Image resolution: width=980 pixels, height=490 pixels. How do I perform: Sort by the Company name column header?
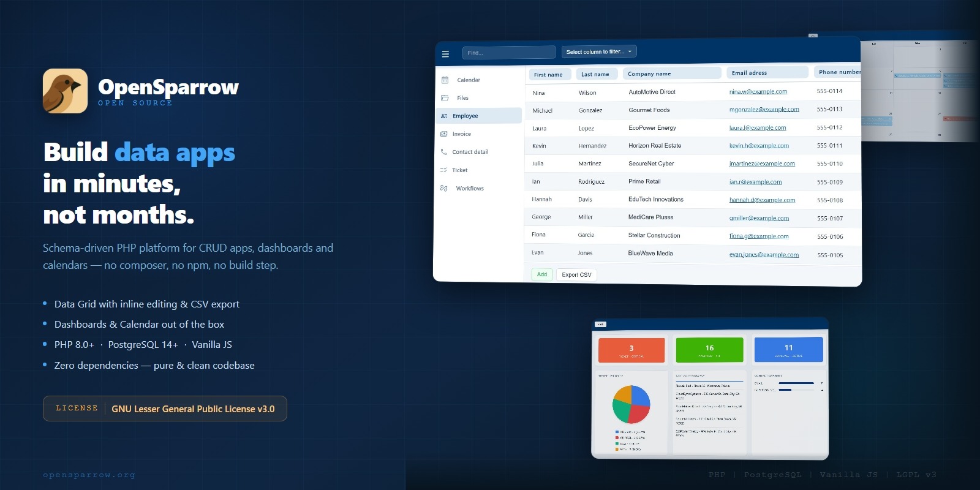672,73
